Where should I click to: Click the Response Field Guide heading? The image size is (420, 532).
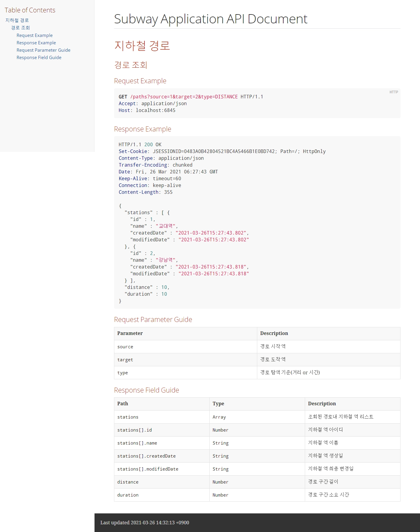tap(146, 390)
